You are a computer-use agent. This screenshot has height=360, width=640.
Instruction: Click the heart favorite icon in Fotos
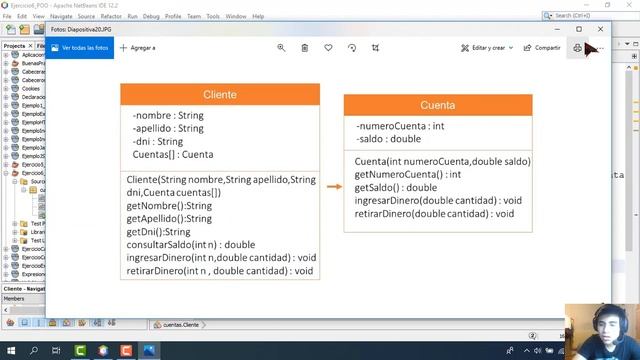pyautogui.click(x=328, y=48)
